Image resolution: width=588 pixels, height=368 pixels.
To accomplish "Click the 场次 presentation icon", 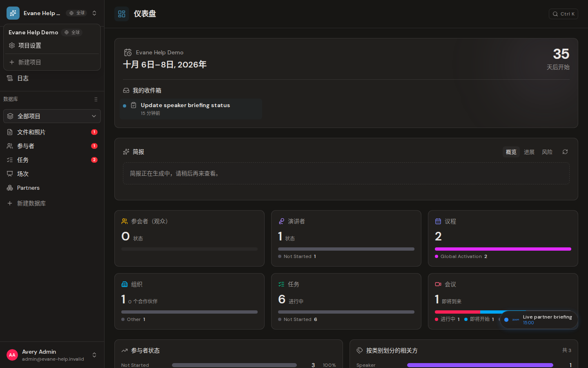I will [10, 174].
